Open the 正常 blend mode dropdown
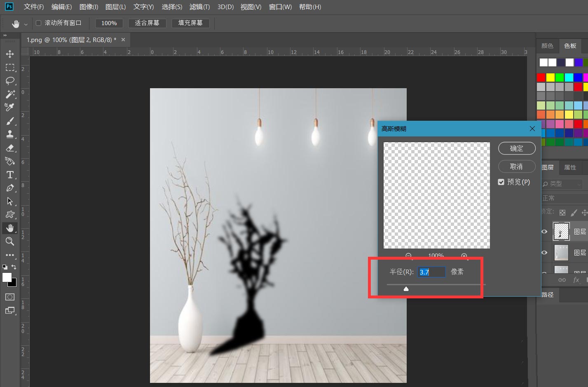This screenshot has width=588, height=387. [563, 198]
